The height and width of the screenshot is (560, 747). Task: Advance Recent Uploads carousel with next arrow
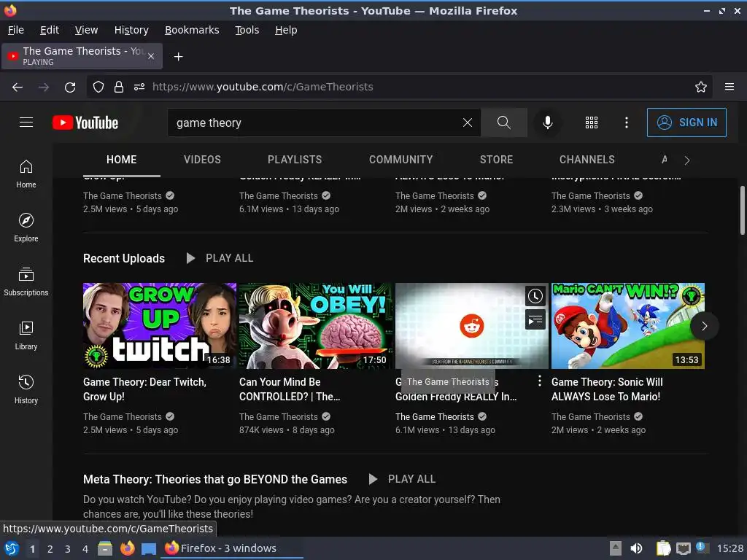click(x=704, y=326)
